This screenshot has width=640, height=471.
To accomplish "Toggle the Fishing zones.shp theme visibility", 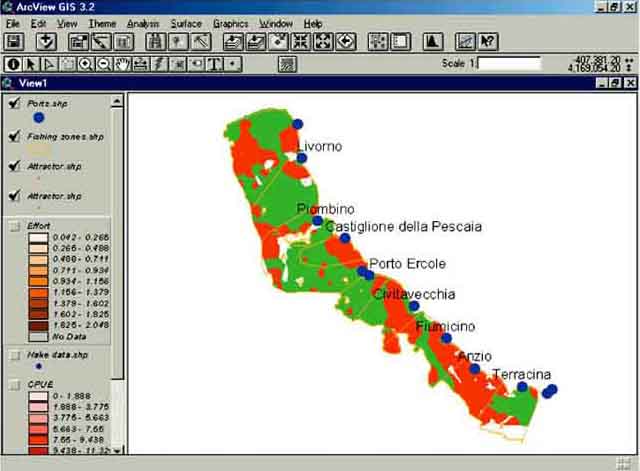I will [x=14, y=135].
